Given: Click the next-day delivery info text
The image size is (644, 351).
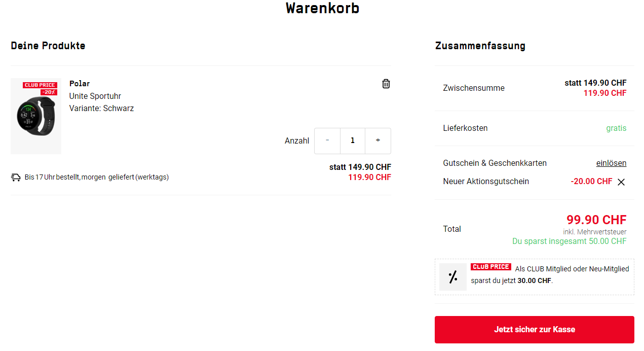Looking at the screenshot, I should [x=97, y=177].
